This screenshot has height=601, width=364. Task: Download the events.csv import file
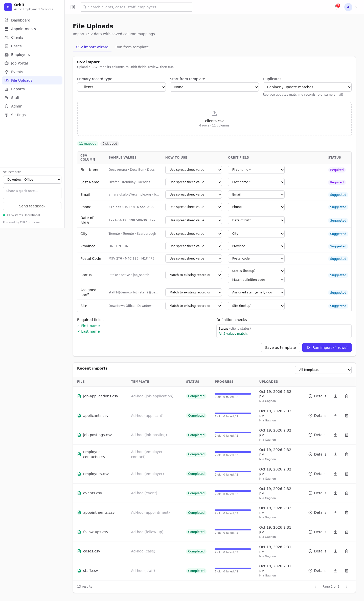coord(335,493)
